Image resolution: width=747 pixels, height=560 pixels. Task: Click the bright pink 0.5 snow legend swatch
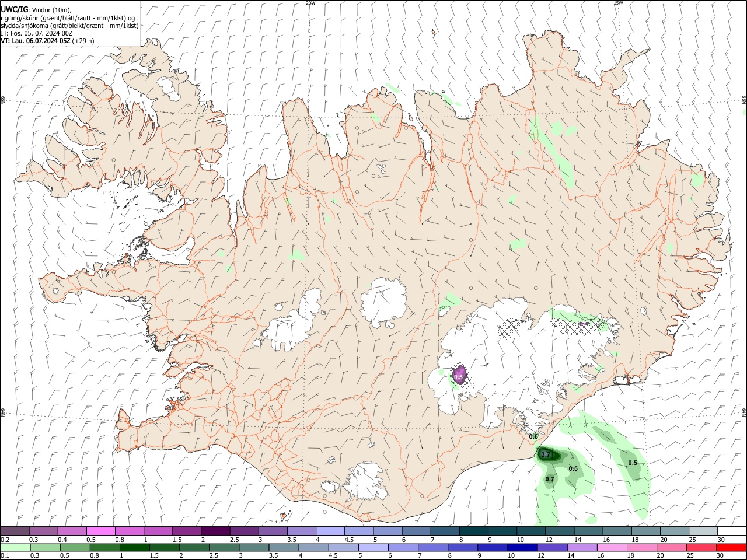click(x=100, y=531)
